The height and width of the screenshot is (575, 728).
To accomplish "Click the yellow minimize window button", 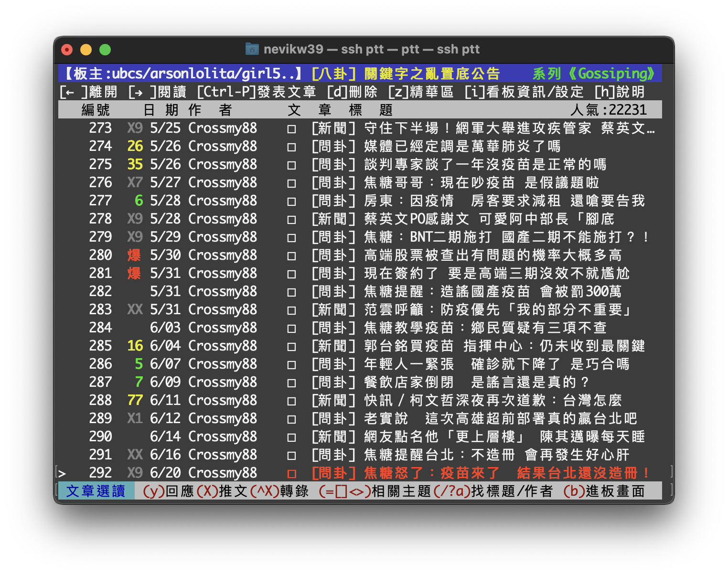I will (x=86, y=49).
